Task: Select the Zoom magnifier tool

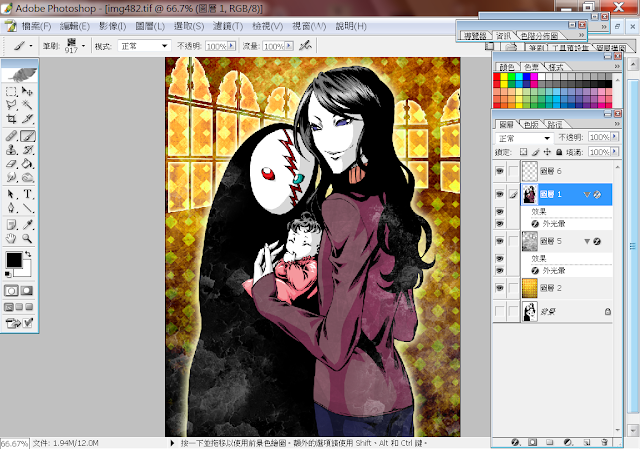Action: (27, 238)
